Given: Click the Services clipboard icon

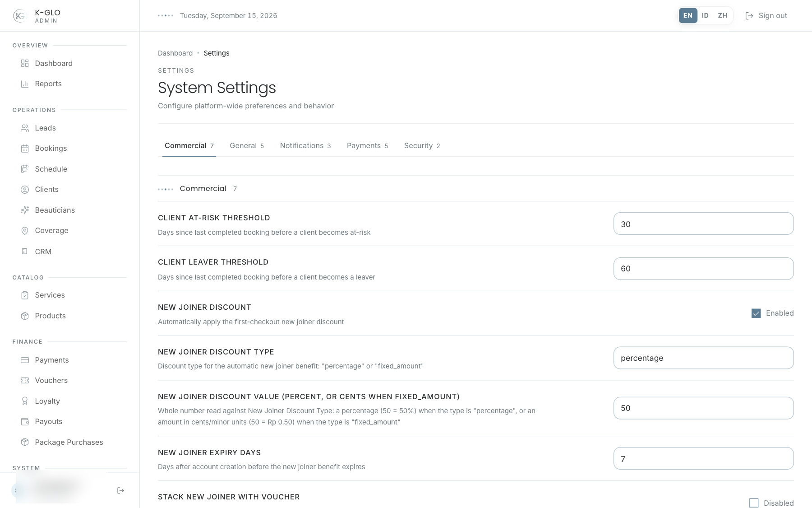Looking at the screenshot, I should tap(25, 295).
